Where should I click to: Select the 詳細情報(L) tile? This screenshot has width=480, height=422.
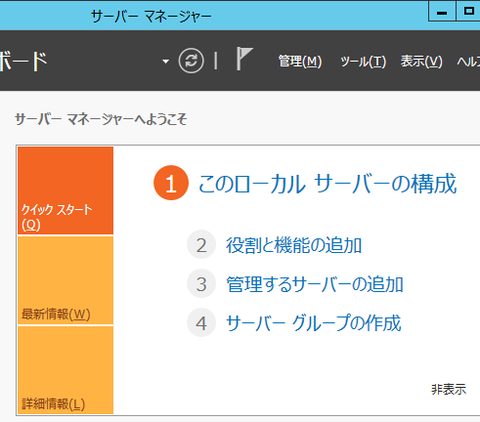66,370
